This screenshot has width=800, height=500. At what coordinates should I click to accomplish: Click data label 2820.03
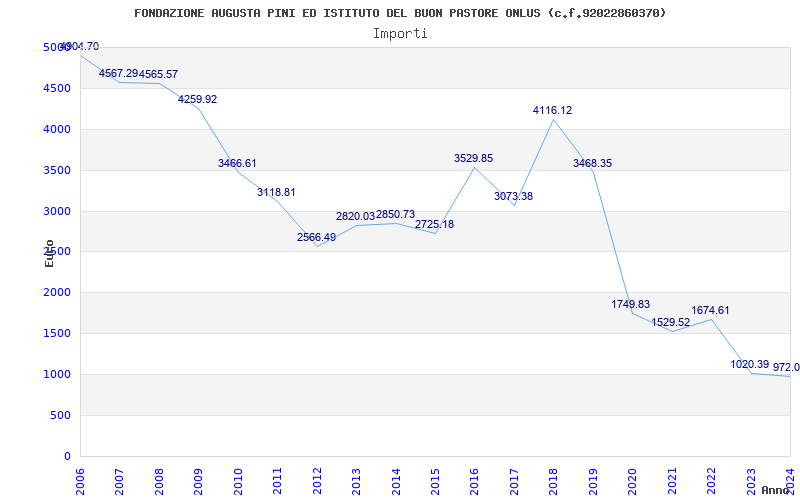(x=355, y=216)
